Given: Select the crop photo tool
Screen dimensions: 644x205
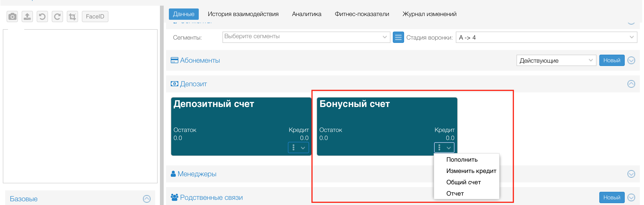Looking at the screenshot, I should pyautogui.click(x=72, y=17).
